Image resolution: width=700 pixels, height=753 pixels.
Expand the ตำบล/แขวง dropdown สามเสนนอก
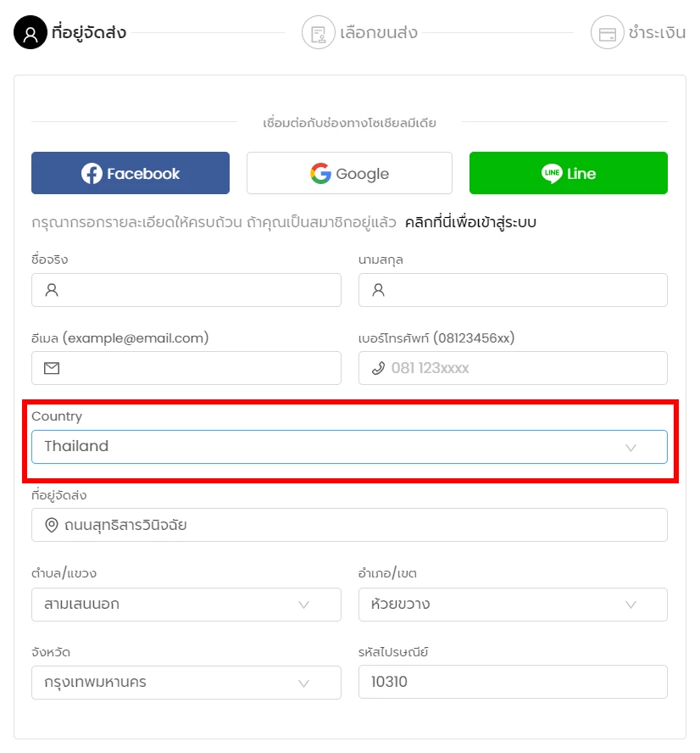tap(186, 605)
